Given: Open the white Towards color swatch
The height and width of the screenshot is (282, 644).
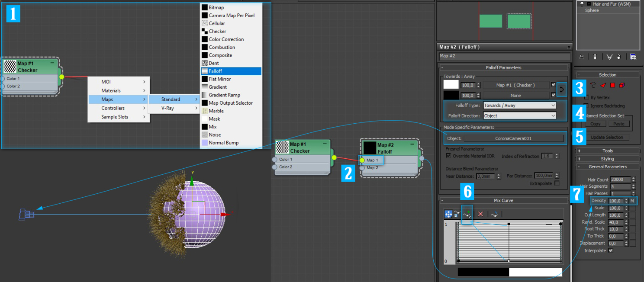Looking at the screenshot, I should coord(451,85).
